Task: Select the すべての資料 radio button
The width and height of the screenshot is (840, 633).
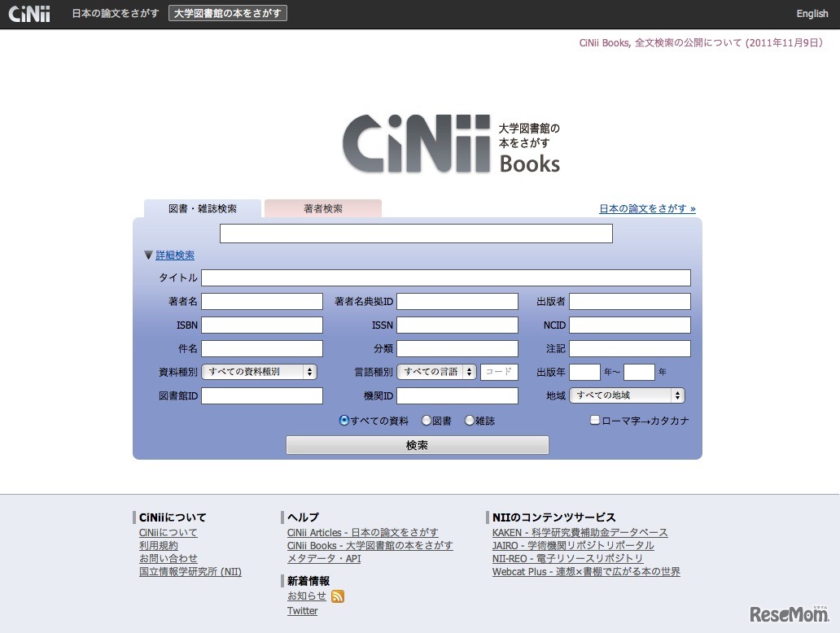Action: click(345, 420)
